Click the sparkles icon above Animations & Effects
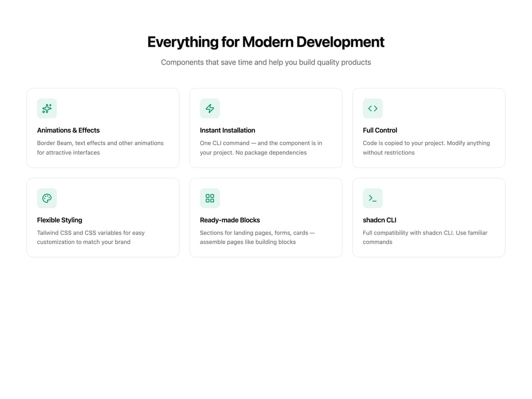The image size is (532, 399). [47, 108]
